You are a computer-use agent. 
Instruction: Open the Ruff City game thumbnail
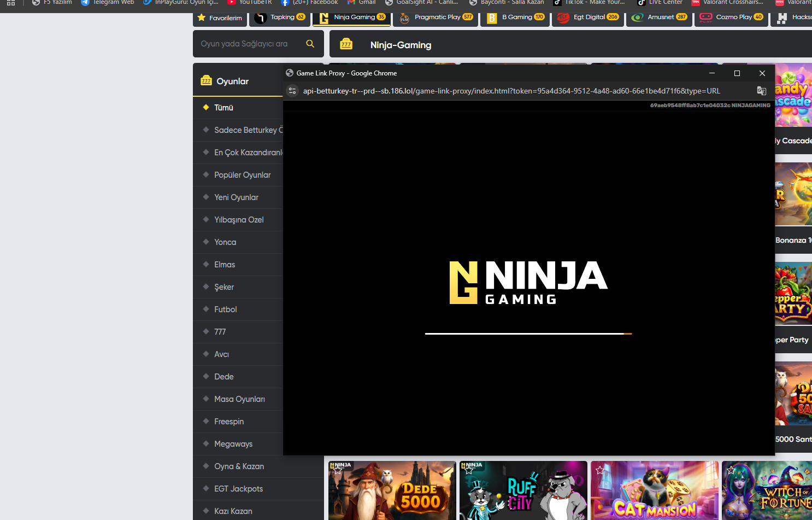tap(523, 491)
